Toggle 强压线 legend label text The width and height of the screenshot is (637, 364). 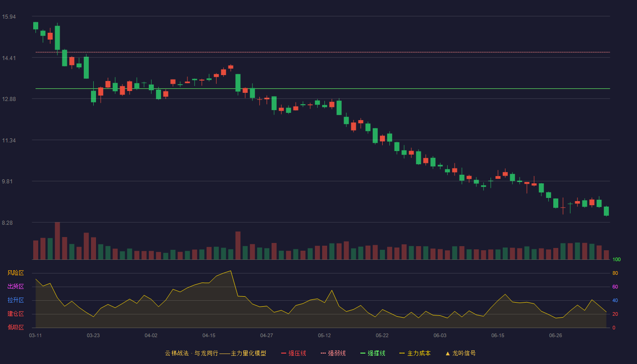(297, 353)
